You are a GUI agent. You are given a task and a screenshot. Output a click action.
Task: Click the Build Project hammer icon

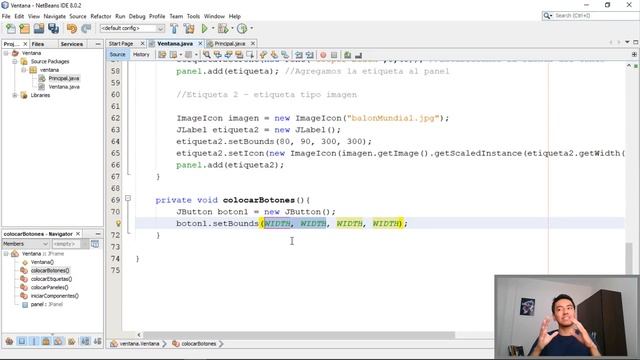click(x=174, y=28)
